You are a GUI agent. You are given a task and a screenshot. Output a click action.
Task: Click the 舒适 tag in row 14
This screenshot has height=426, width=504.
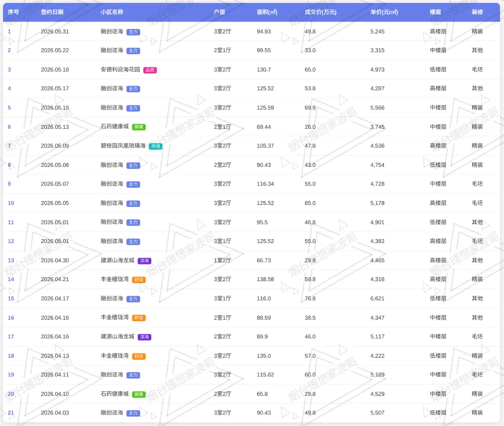(139, 280)
